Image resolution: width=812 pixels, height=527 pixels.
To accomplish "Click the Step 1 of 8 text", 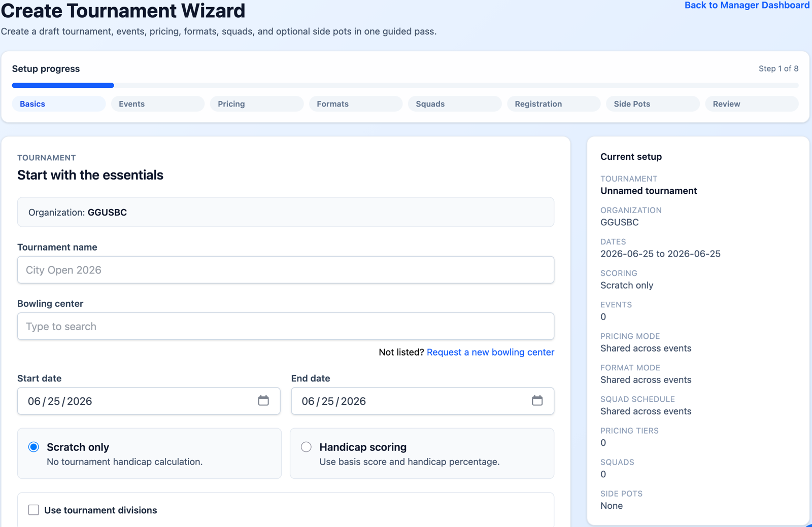I will 779,68.
